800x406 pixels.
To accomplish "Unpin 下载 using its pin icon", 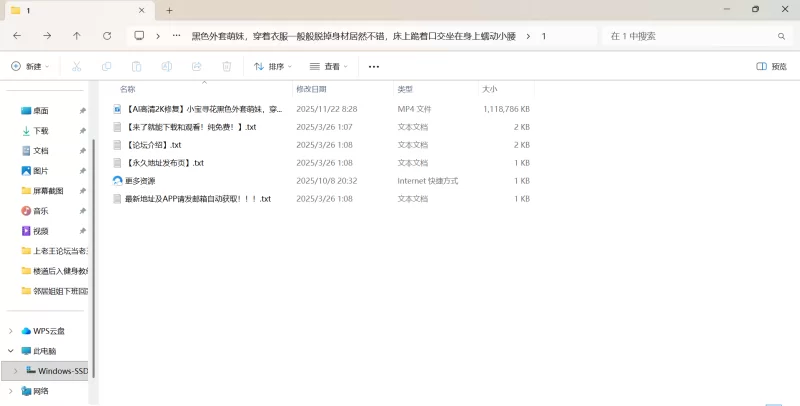I will tap(83, 131).
